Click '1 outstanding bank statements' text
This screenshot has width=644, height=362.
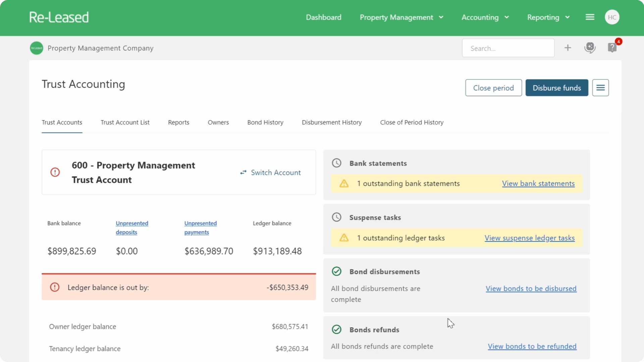pos(408,183)
